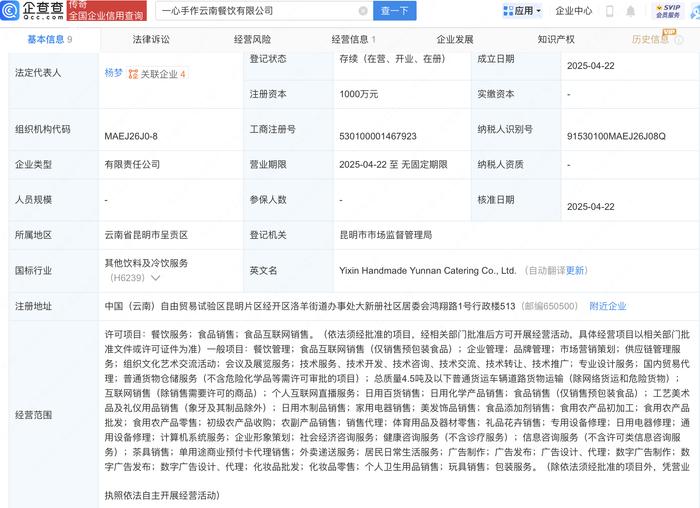Click the 邮编650500 postal code text

coord(550,306)
